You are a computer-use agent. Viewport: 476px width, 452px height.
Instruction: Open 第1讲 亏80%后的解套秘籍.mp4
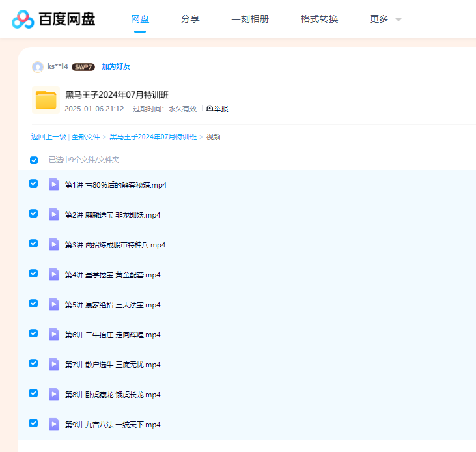116,185
